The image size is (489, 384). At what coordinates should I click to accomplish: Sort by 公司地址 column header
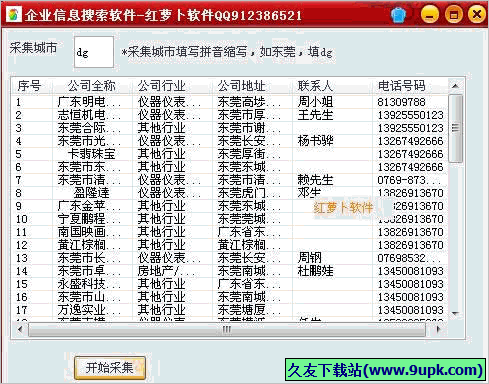(242, 86)
